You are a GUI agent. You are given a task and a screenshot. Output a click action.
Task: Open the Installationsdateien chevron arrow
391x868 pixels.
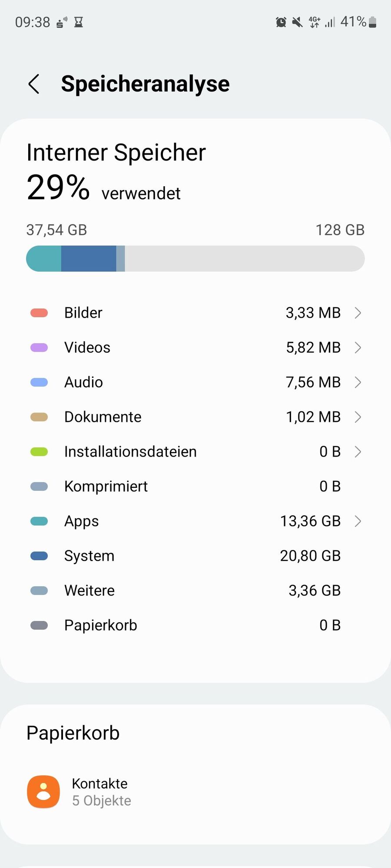[x=358, y=452]
